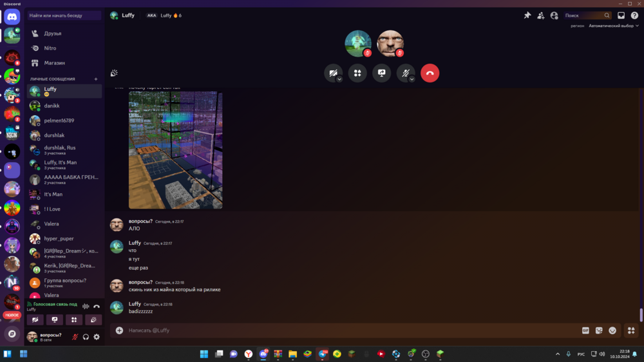Open the Kerik, [GR]Rep_Drea group chat
Image resolution: width=644 pixels, height=362 pixels.
click(64, 268)
